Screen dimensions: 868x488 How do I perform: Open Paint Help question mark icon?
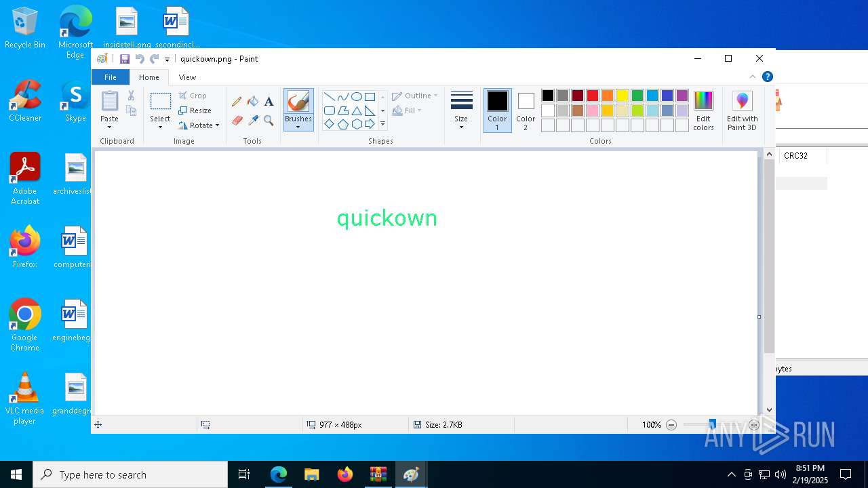click(767, 77)
